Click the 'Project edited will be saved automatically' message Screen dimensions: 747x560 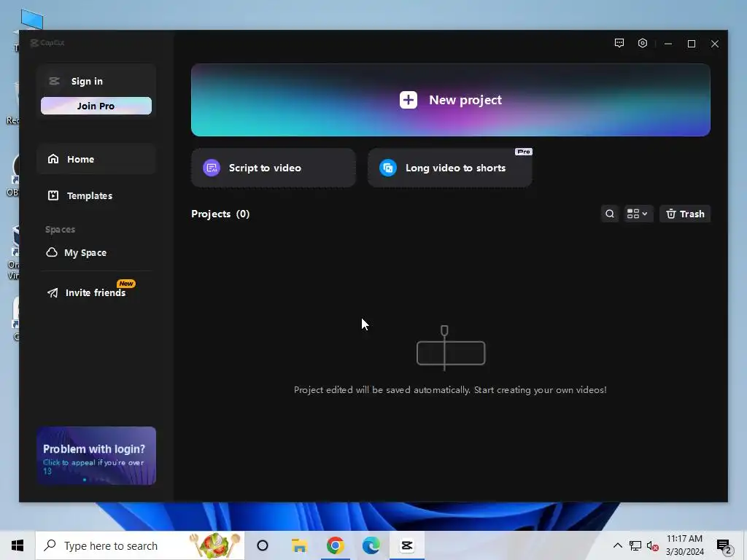(450, 390)
